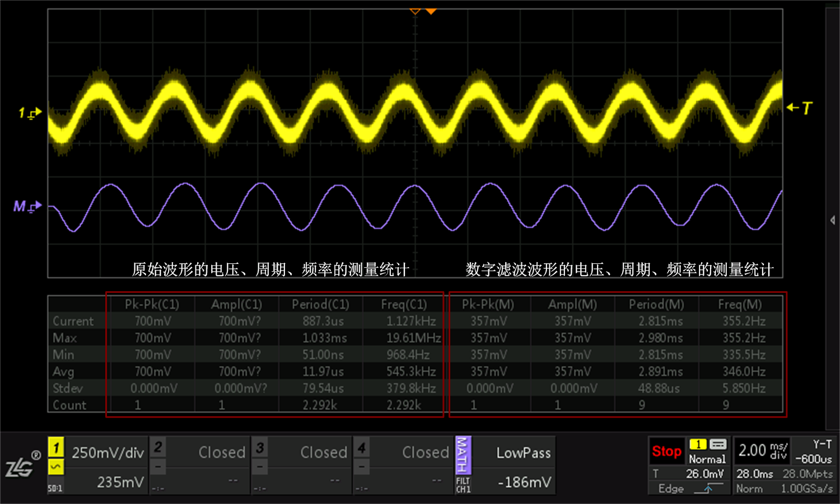The width and height of the screenshot is (840, 504).
Task: Click the 1.00GSa/s sample rate readout
Action: coord(807,488)
